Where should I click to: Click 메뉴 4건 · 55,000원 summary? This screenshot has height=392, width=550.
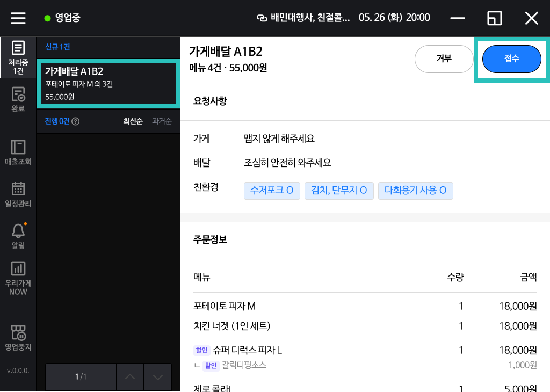coord(228,68)
